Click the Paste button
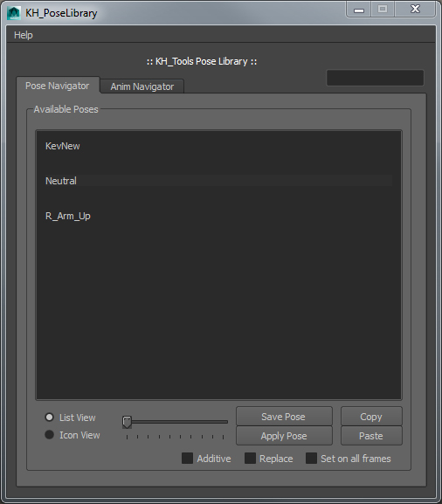 pos(371,436)
